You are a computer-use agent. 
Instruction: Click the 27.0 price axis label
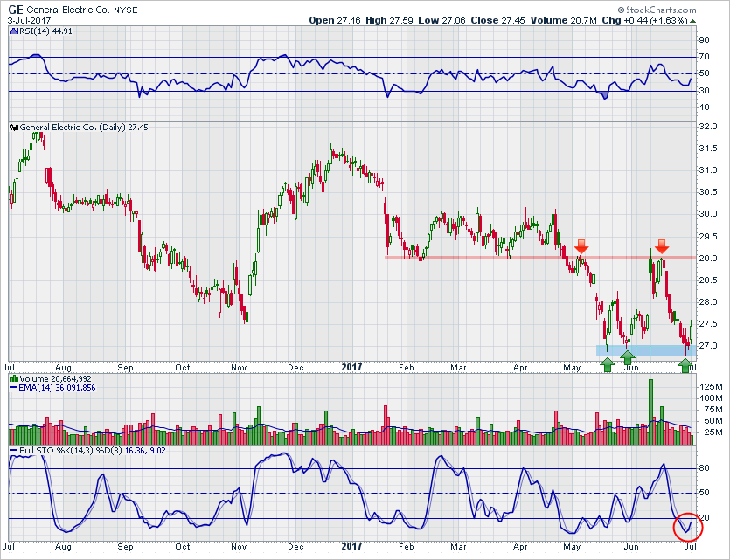707,346
